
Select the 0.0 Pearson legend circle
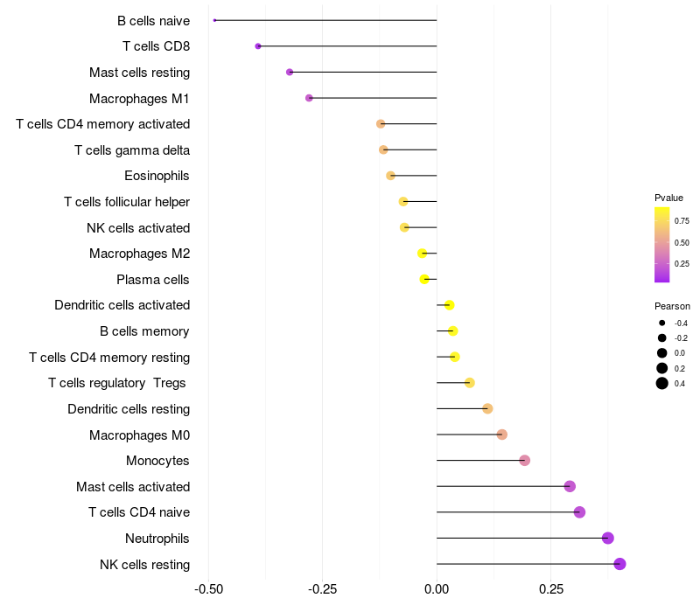tap(662, 353)
